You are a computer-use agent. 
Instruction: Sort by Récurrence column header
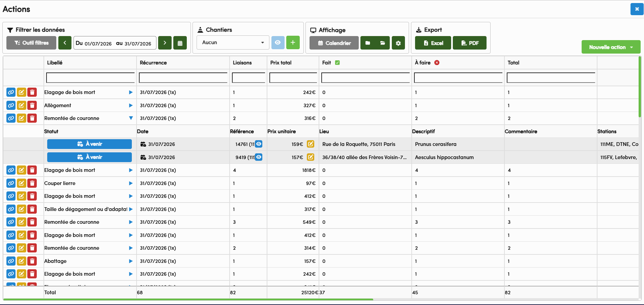[153, 63]
